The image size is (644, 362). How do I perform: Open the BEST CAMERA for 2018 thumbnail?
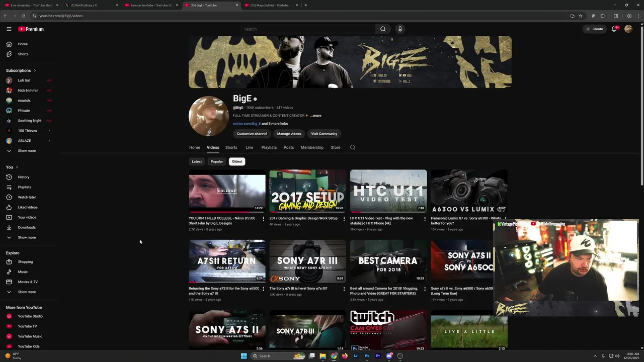(x=388, y=261)
